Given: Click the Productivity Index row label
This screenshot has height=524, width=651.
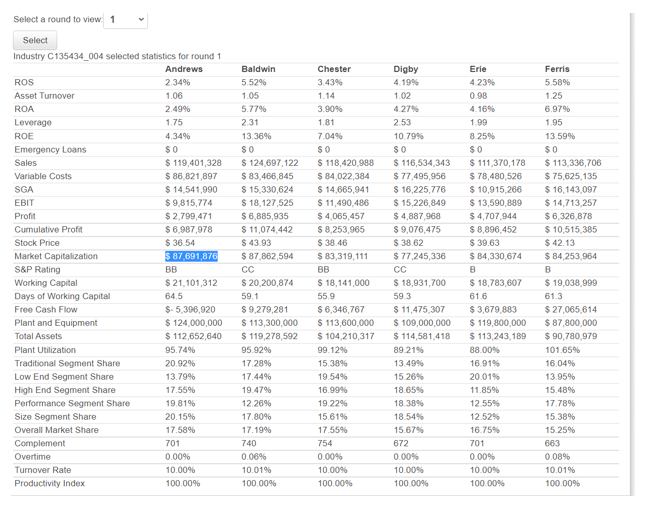Looking at the screenshot, I should tap(49, 483).
